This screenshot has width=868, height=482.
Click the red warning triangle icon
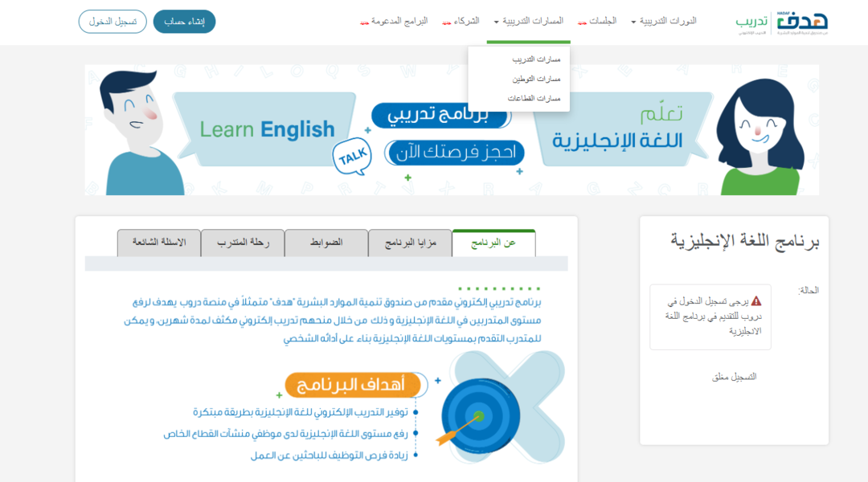click(x=756, y=301)
